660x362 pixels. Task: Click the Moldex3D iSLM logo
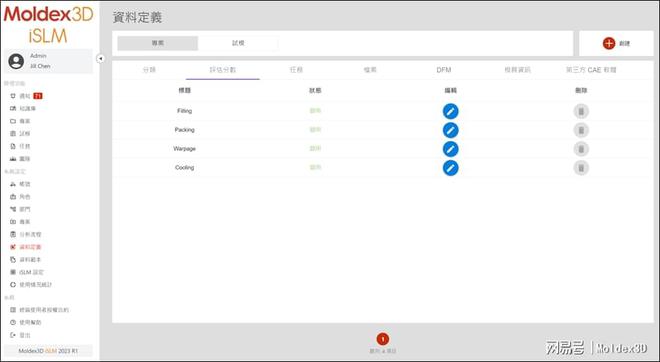48,24
